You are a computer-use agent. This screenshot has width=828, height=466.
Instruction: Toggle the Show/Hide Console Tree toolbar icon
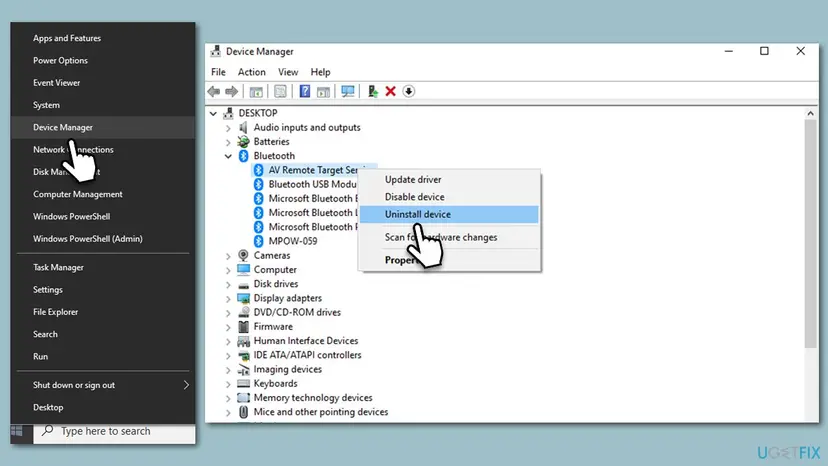(256, 91)
